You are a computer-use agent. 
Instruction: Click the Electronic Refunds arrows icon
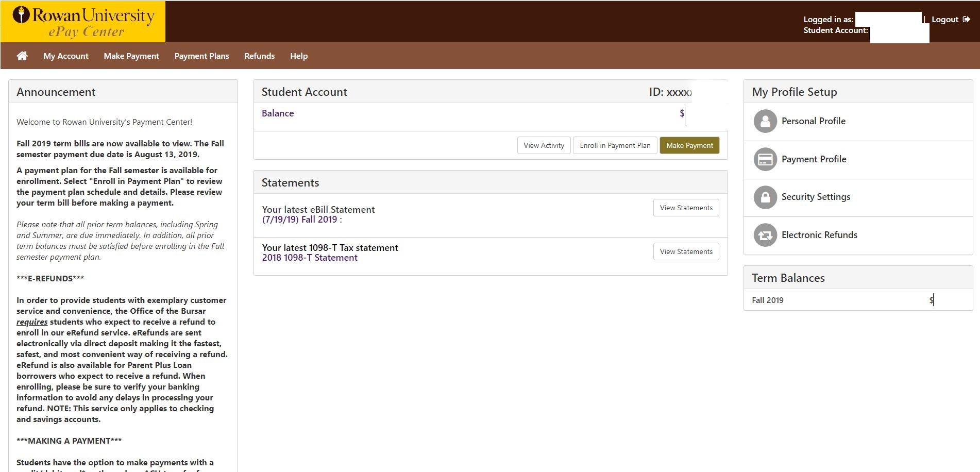pos(765,235)
